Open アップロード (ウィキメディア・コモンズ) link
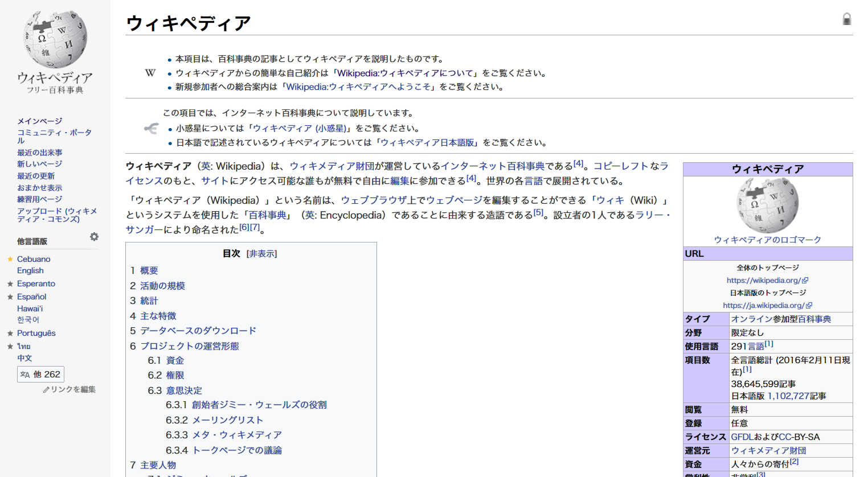Viewport: 868px width, 477px height. (x=57, y=215)
